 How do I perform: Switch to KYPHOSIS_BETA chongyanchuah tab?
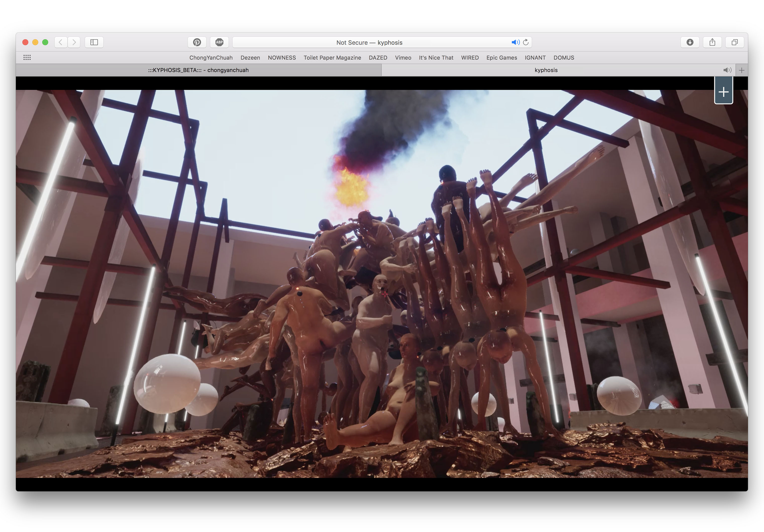click(198, 70)
